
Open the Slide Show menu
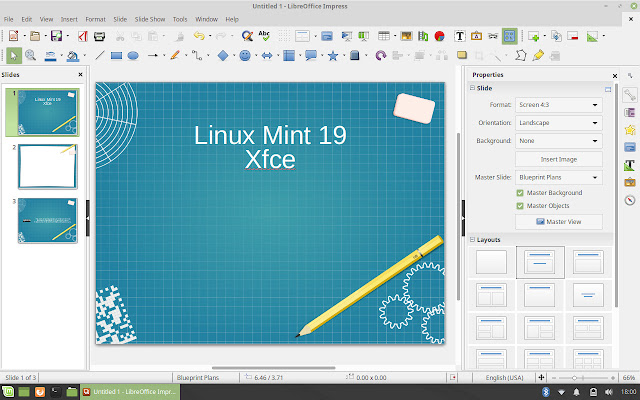[150, 19]
